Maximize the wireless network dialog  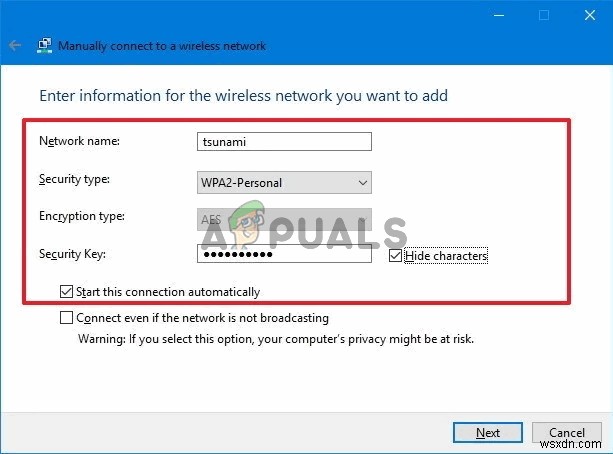544,16
